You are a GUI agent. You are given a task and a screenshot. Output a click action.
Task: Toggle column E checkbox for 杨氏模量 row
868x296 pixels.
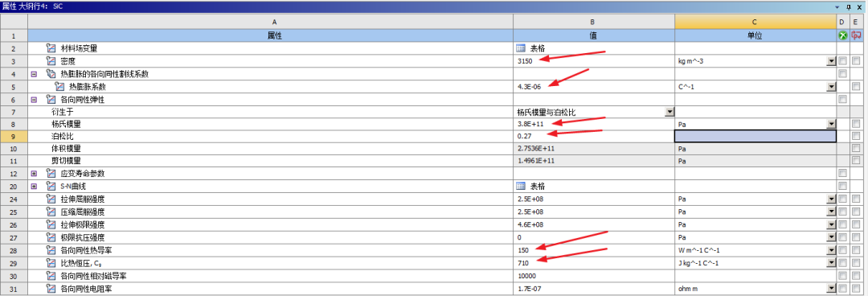(857, 125)
